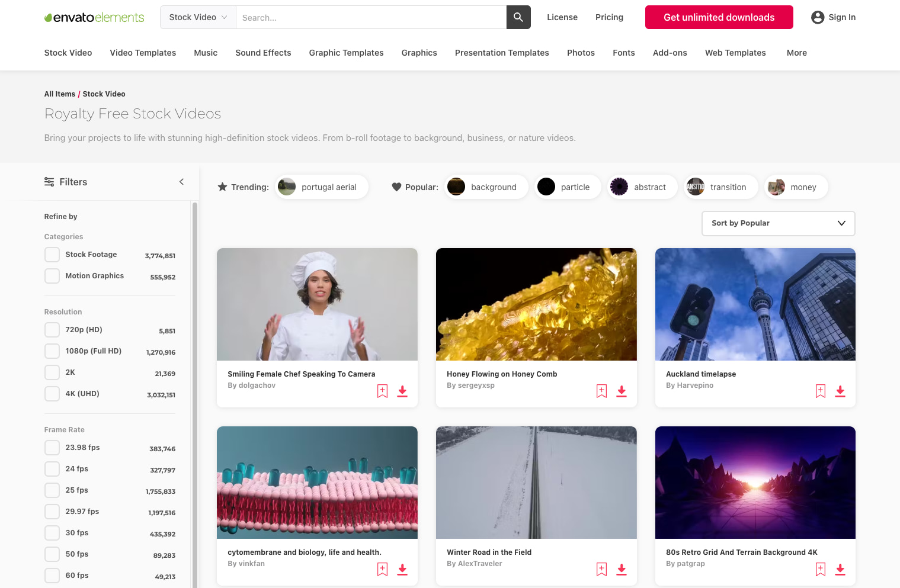Click the search magnifying glass icon
Screen dimensions: 900x588
(x=518, y=17)
